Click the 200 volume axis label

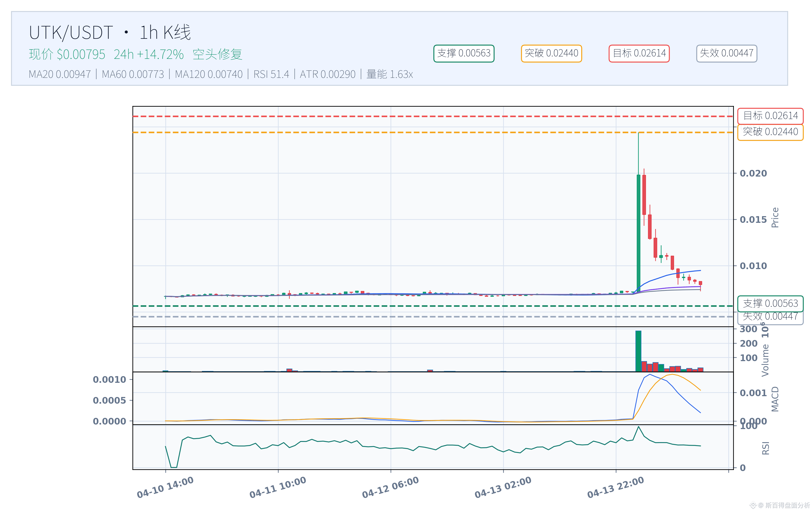pos(749,343)
